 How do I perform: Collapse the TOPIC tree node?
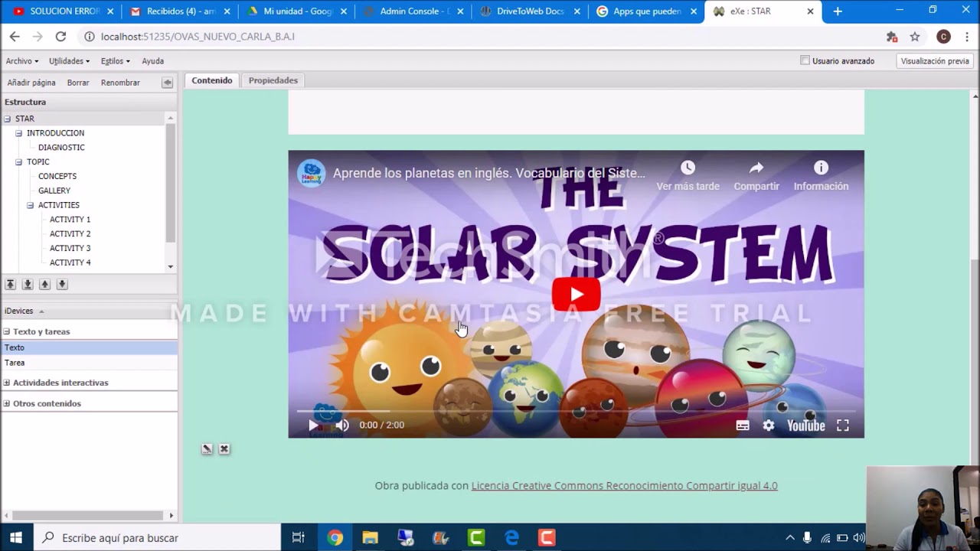coord(19,162)
